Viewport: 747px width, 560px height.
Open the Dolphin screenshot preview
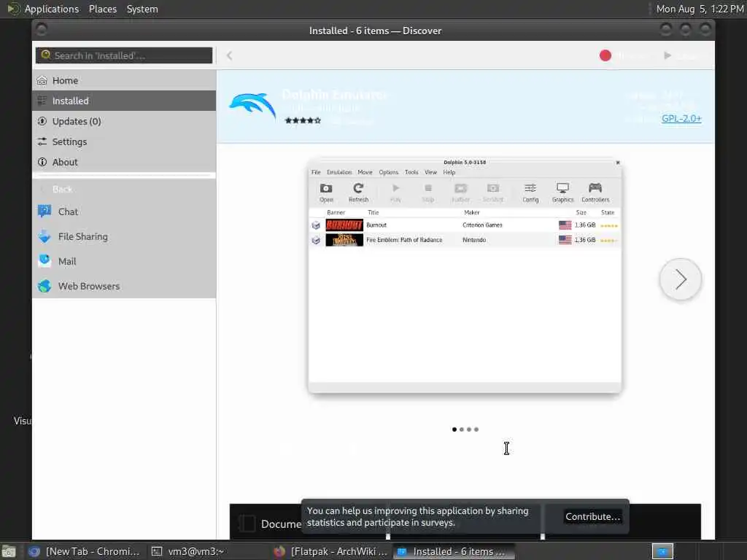(x=465, y=276)
